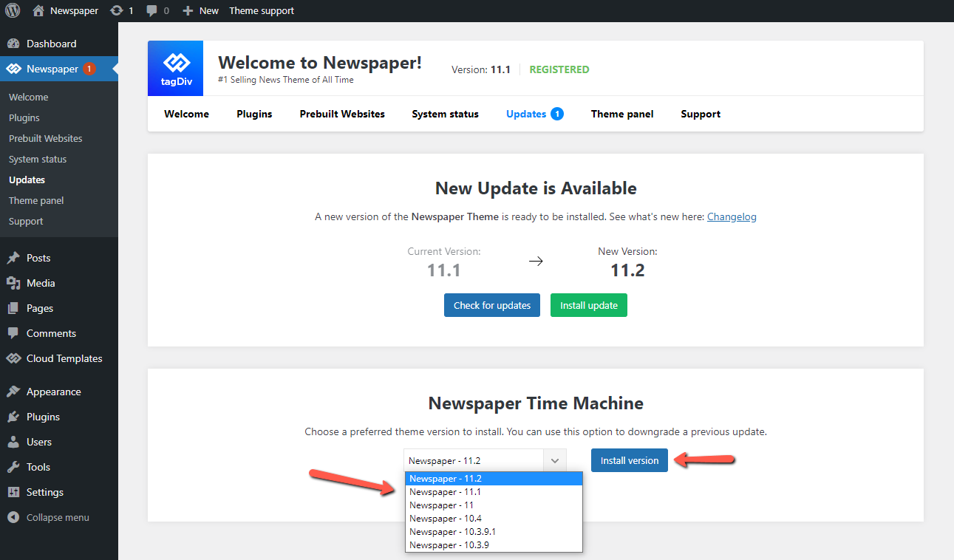The width and height of the screenshot is (954, 560).
Task: Choose Newspaper - 10.4 in dropdown list
Action: pos(494,519)
